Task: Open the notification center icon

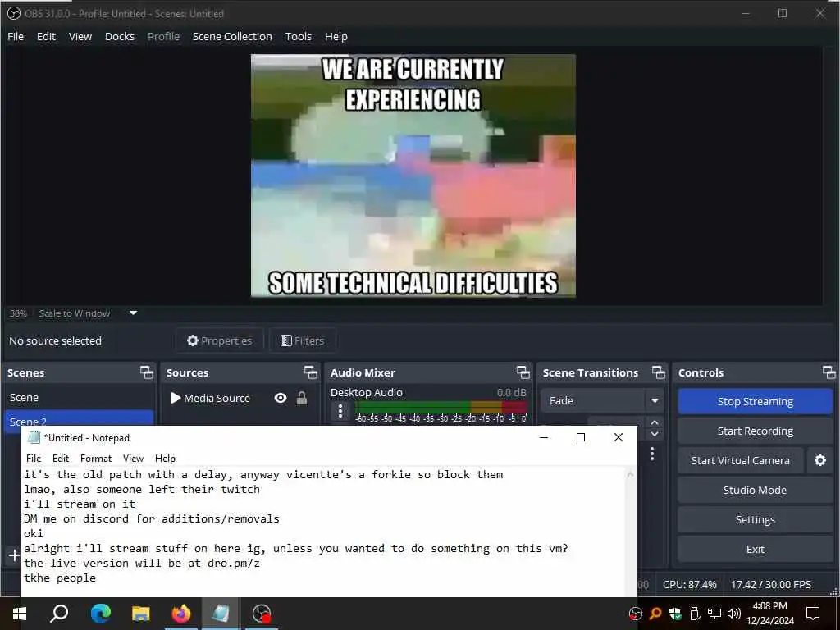Action: (x=813, y=614)
